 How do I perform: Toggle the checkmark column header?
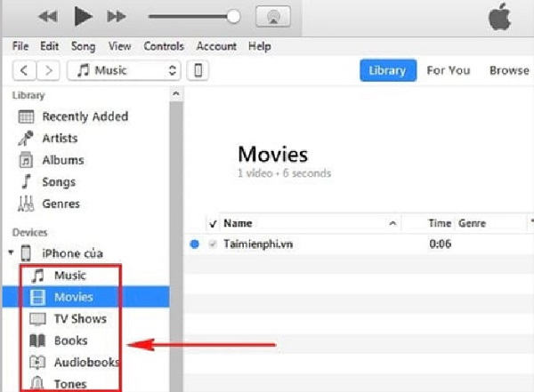212,223
